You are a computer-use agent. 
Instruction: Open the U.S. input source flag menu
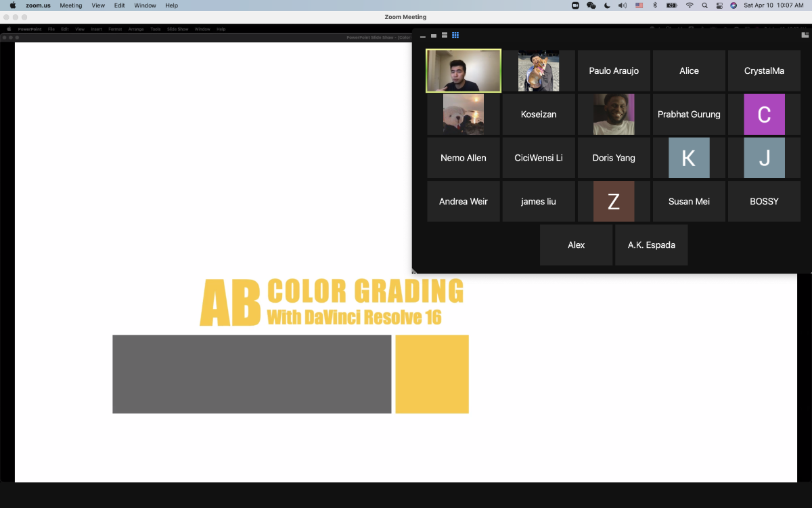pyautogui.click(x=639, y=5)
